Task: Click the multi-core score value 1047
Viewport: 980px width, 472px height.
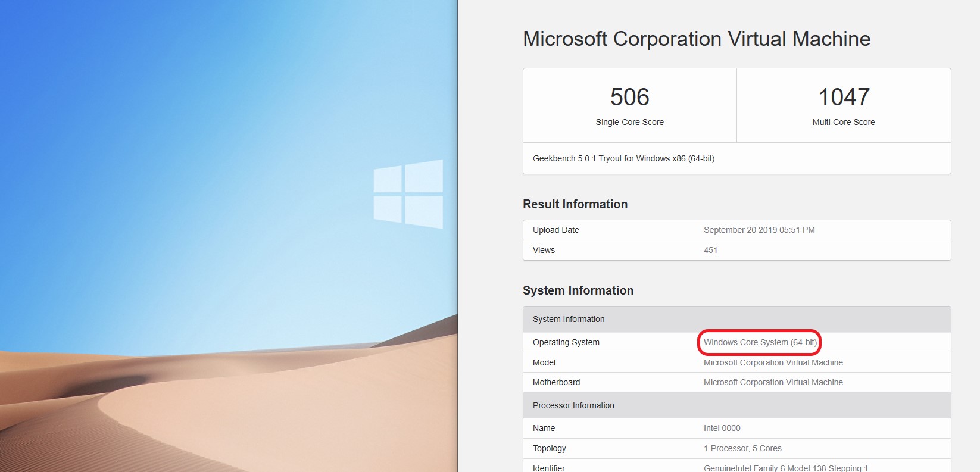Action: point(844,97)
